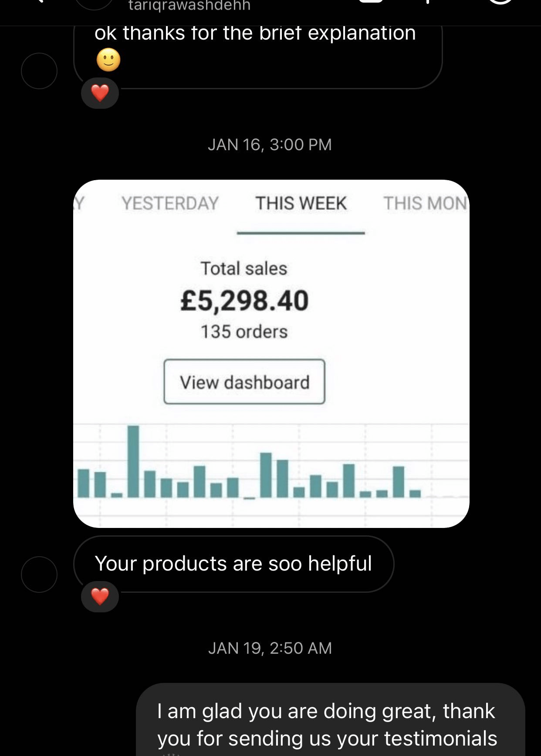Tap the smiley emoji in the first message
Image resolution: width=541 pixels, height=756 pixels.
[x=108, y=60]
